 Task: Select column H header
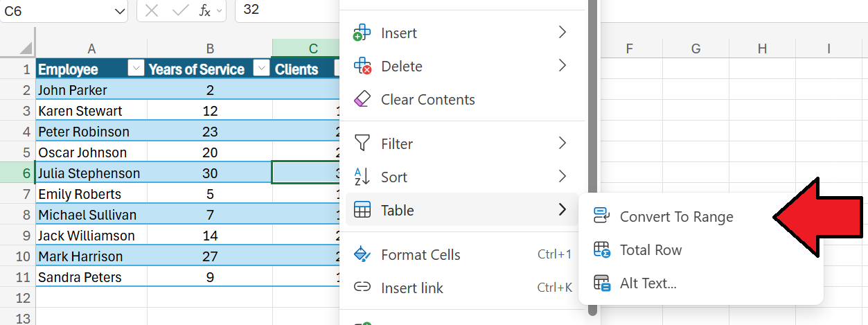tap(762, 49)
